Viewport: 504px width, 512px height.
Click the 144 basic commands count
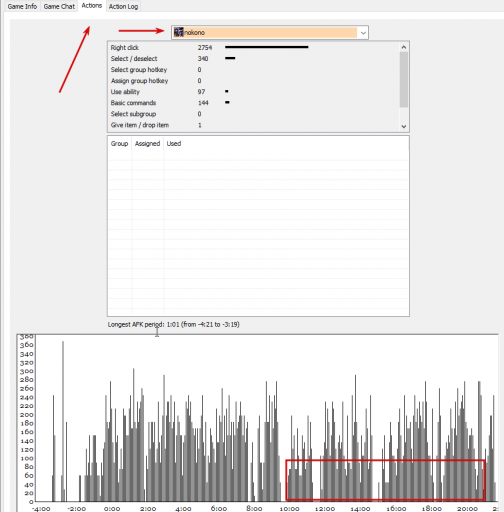pyautogui.click(x=203, y=103)
